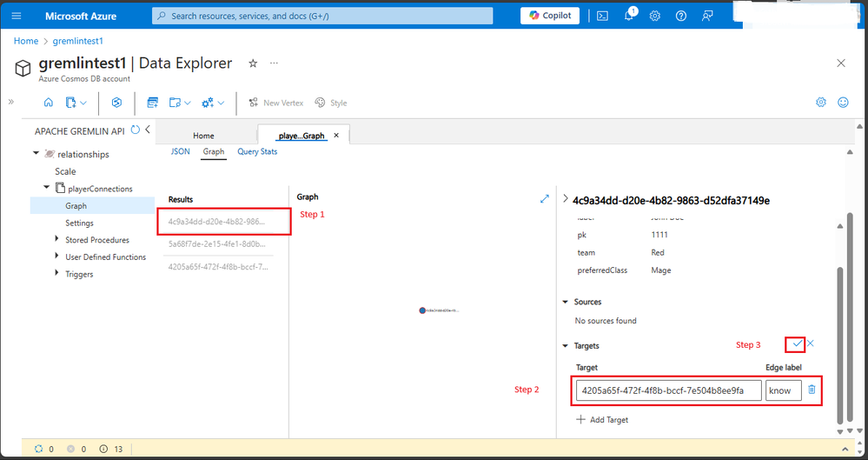Viewport: 868px width, 460px height.
Task: Close the Data Explorer blade
Action: pos(841,63)
